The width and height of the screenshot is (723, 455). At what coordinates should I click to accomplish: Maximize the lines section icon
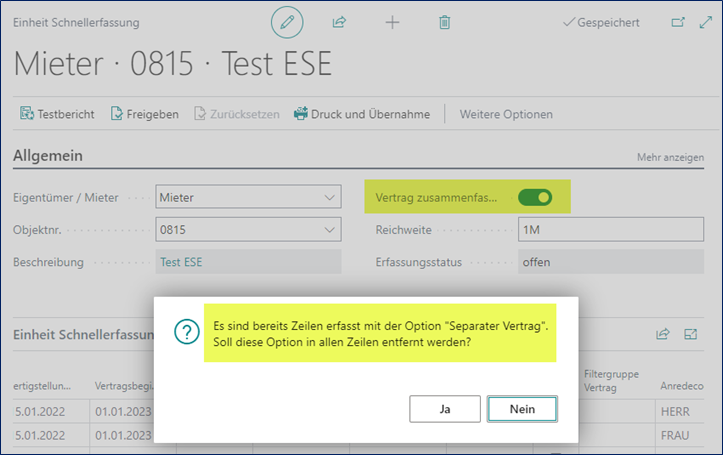click(690, 334)
